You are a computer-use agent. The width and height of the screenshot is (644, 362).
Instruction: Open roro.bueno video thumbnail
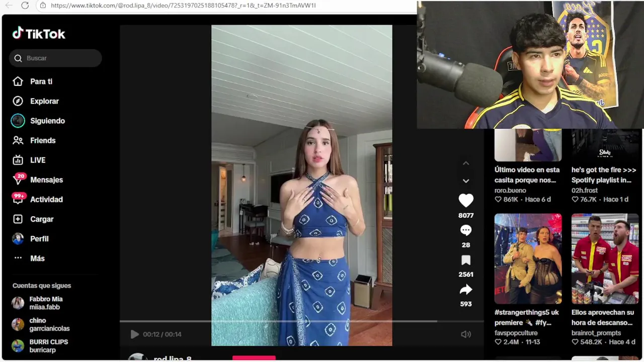[x=528, y=145]
